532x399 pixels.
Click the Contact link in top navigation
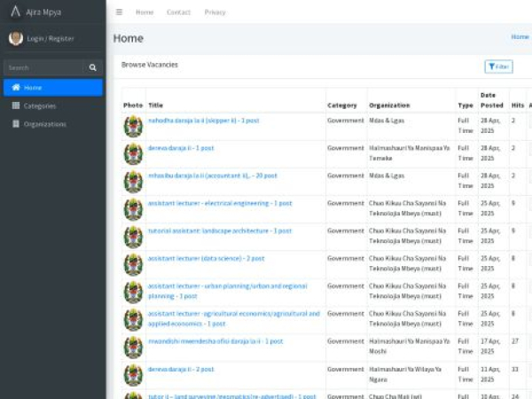(x=178, y=12)
